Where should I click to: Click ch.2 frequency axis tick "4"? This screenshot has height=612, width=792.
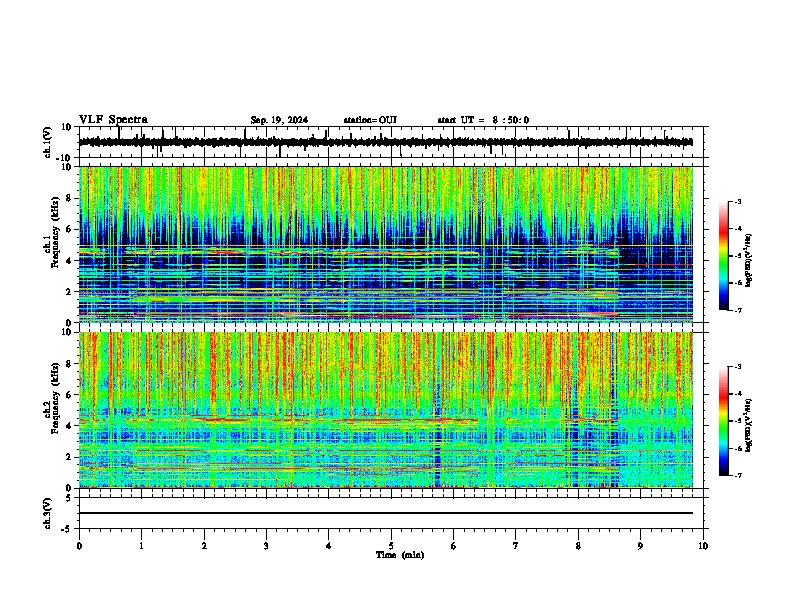coord(69,426)
